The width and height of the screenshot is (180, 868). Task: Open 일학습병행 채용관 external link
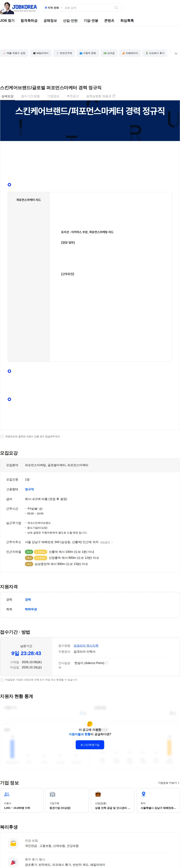[x=100, y=96]
